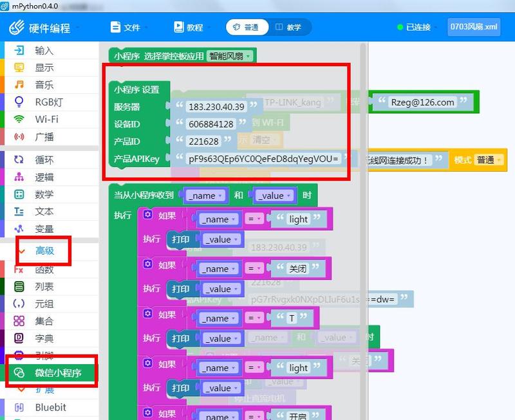Image resolution: width=515 pixels, height=420 pixels.
Task: Expand the _value variable dropdown in event block
Action: click(x=274, y=195)
